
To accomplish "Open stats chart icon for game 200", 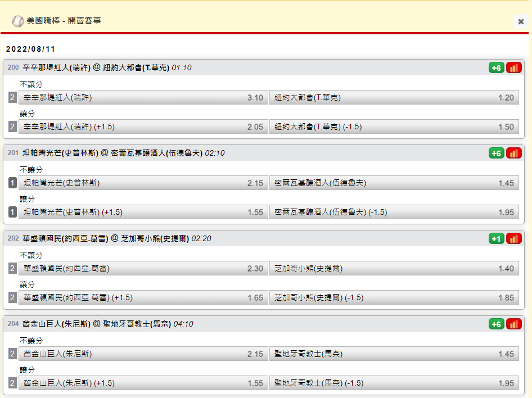I will coord(513,68).
